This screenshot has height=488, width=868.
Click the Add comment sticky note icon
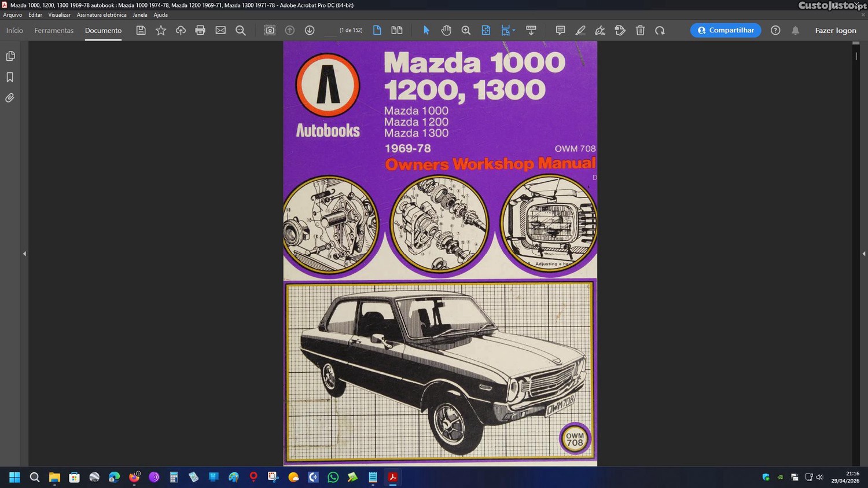click(x=560, y=31)
